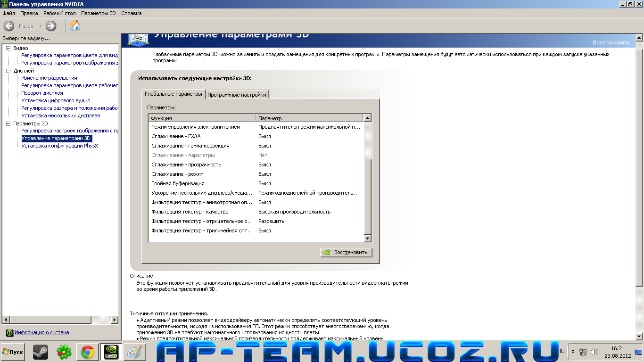644x362 pixels.
Task: Select Изменение разрешения in task tree
Action: coord(49,78)
